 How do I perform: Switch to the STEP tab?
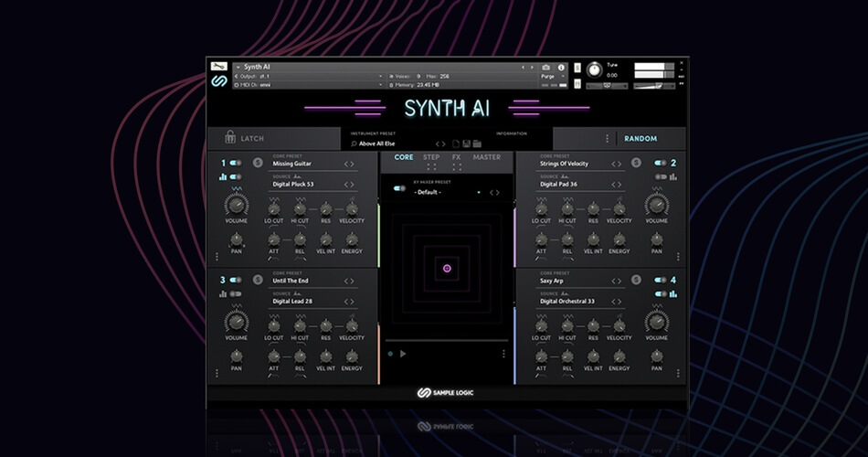click(x=431, y=157)
